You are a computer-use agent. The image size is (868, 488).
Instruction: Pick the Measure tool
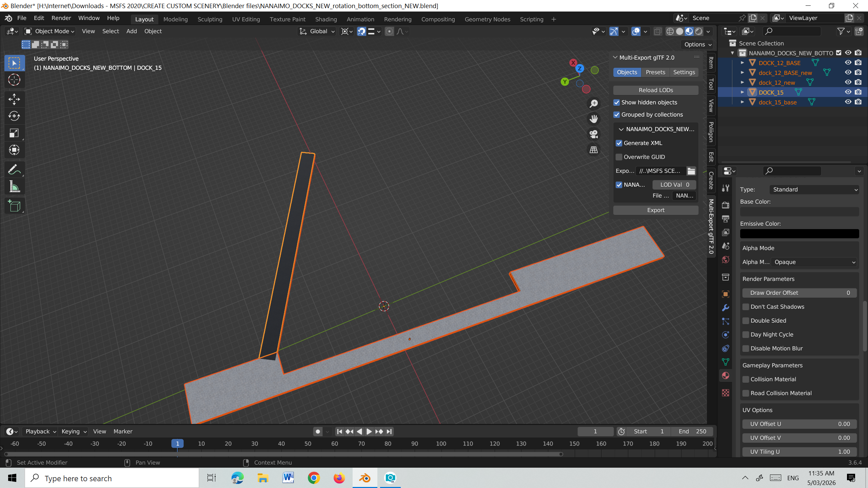(14, 186)
